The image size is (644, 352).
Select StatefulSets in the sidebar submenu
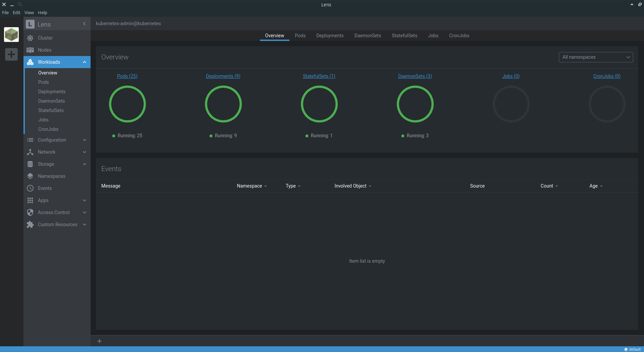click(51, 110)
